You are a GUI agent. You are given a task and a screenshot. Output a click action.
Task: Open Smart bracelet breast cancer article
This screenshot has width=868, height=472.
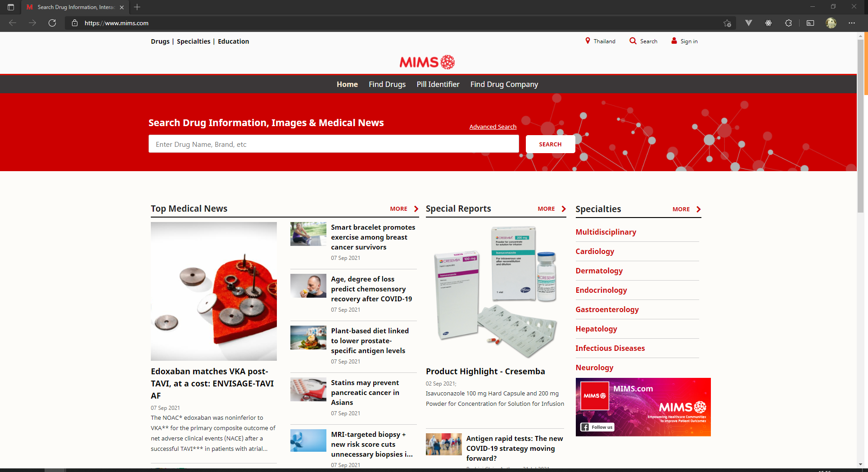[373, 237]
